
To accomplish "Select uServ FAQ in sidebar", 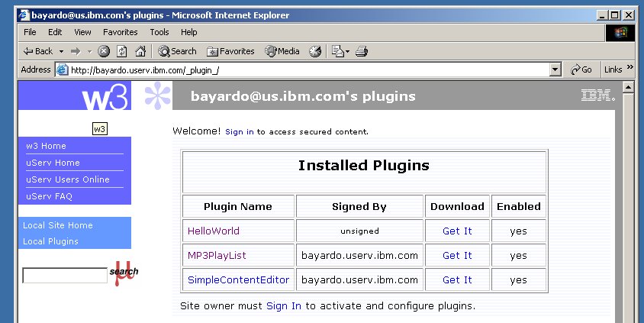I will [49, 196].
